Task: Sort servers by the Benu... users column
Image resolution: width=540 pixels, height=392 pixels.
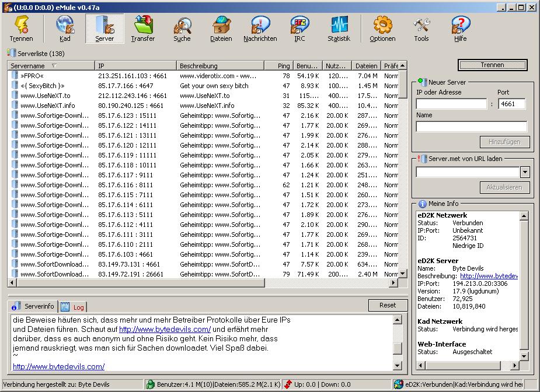Action: pos(308,66)
